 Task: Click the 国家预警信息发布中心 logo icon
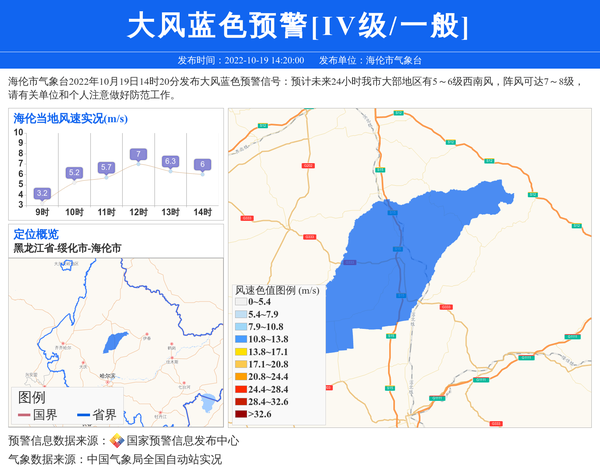tap(116, 440)
